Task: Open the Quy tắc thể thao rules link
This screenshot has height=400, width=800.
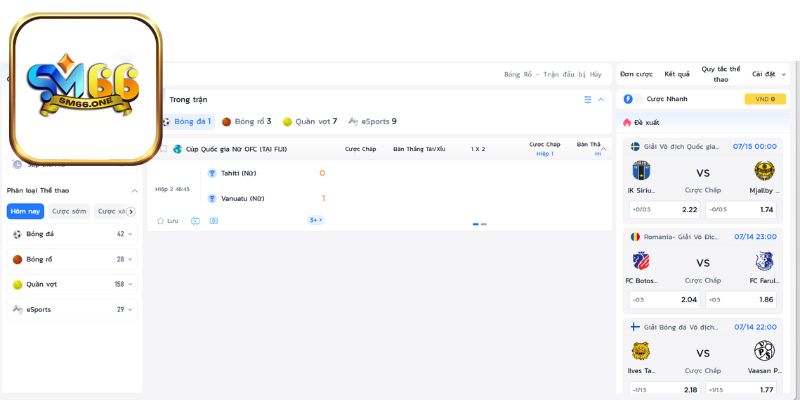Action: click(x=720, y=74)
